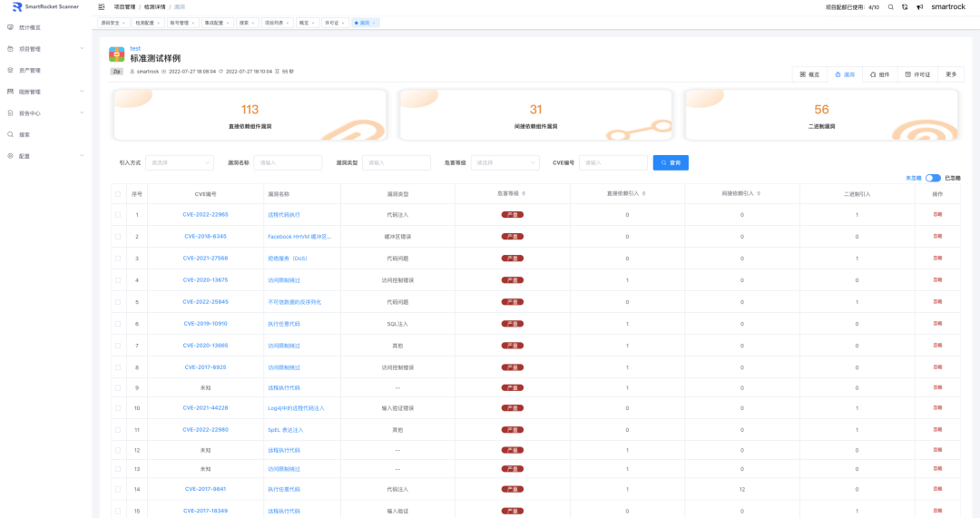
Task: Sort by the 危害等级 column header
Action: tap(512, 194)
